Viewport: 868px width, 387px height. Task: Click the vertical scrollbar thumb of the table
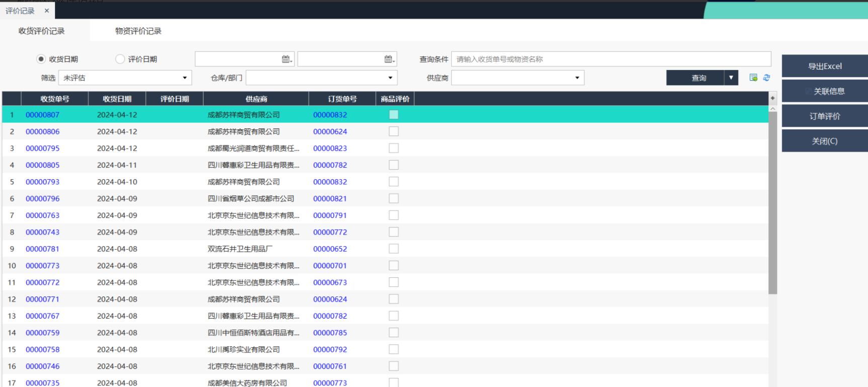772,201
